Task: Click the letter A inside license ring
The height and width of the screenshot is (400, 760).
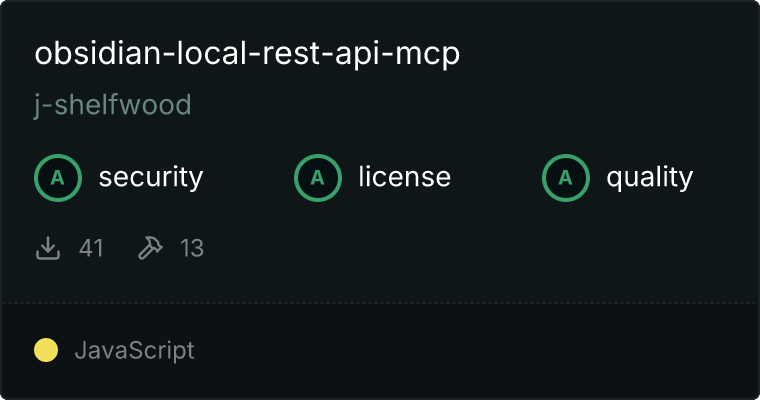Action: 317,178
